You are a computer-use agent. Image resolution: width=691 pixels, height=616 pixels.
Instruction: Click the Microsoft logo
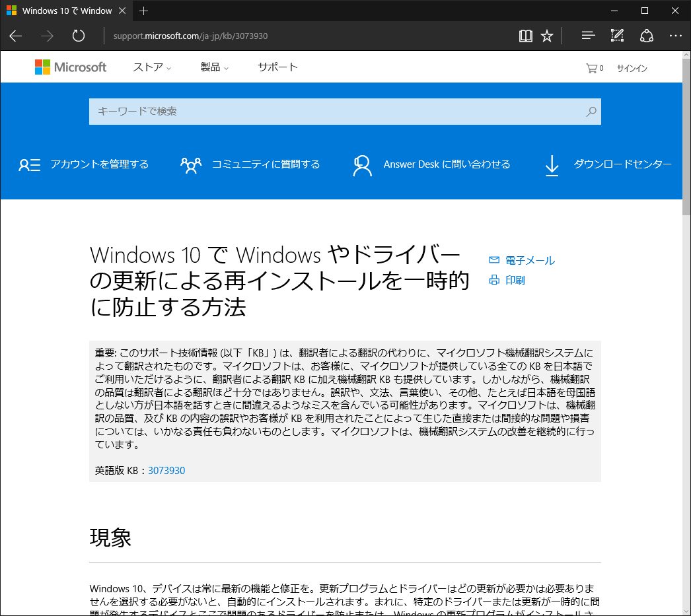(71, 67)
